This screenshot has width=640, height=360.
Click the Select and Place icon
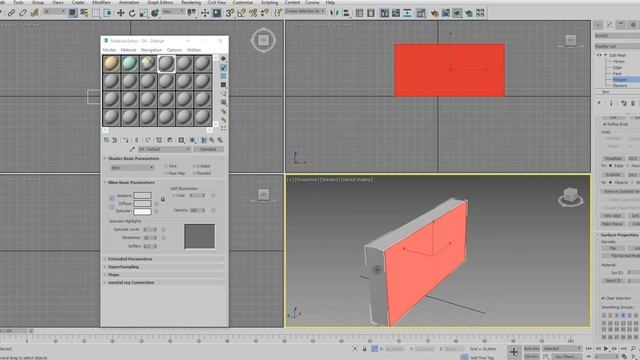155,13
